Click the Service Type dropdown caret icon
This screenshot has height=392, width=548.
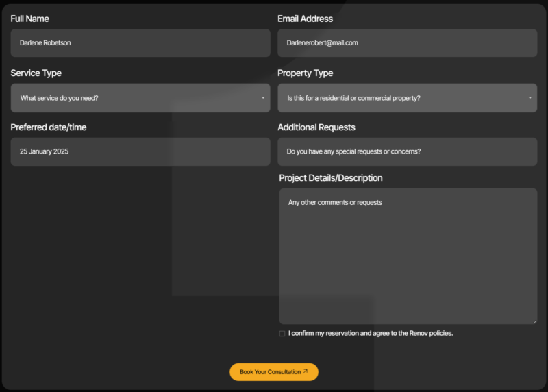point(263,98)
